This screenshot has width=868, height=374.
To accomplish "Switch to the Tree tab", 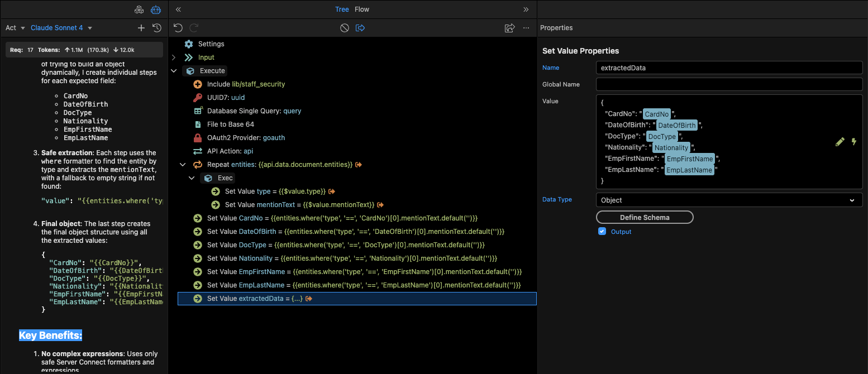I will (x=342, y=9).
